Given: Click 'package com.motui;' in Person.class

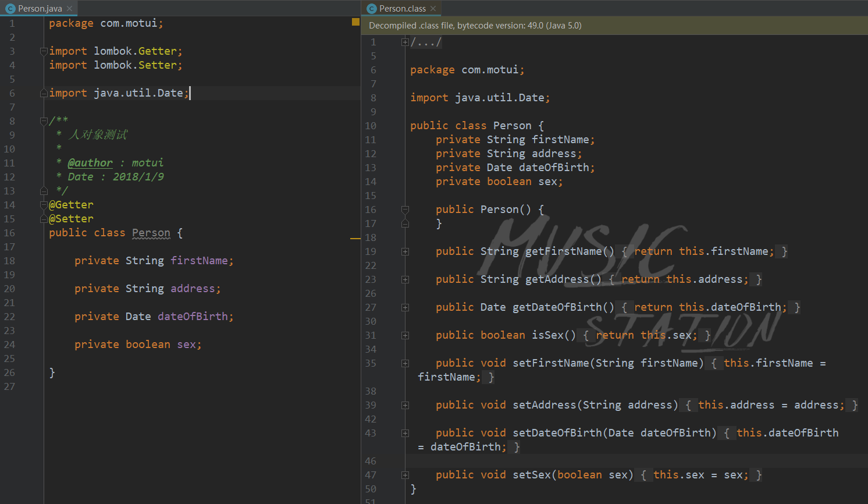Looking at the screenshot, I should (467, 70).
